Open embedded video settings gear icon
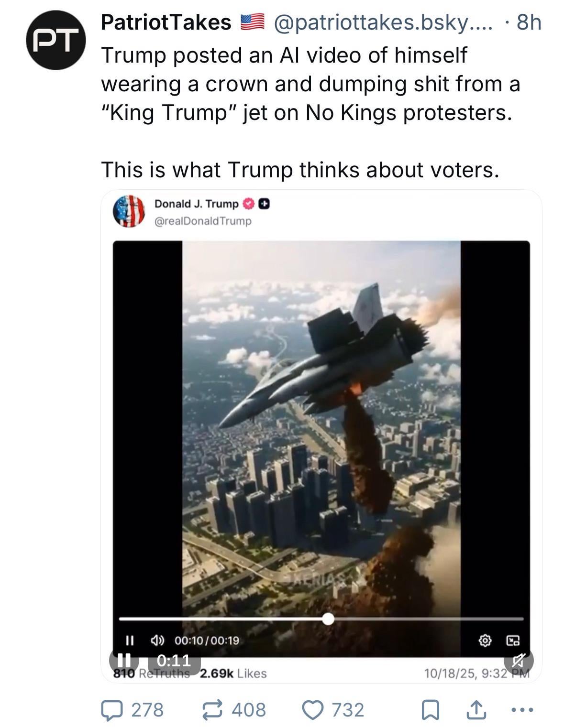564x728 pixels. tap(485, 640)
